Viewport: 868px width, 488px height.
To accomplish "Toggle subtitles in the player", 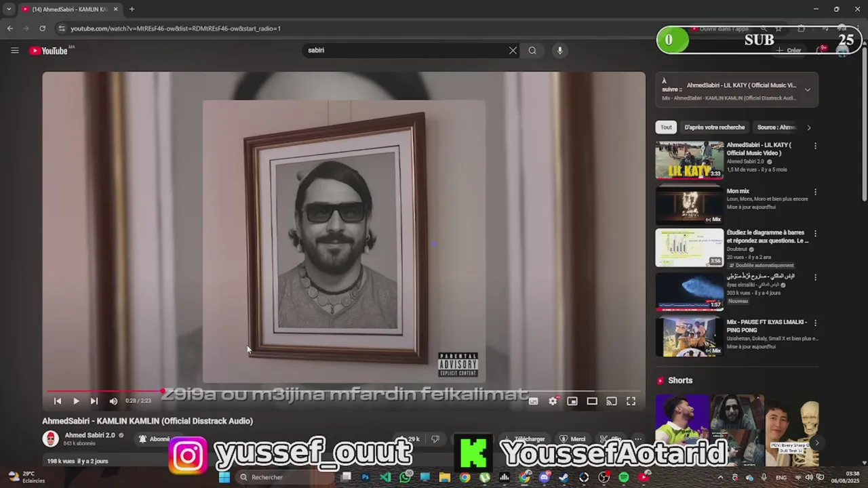I will pos(533,401).
